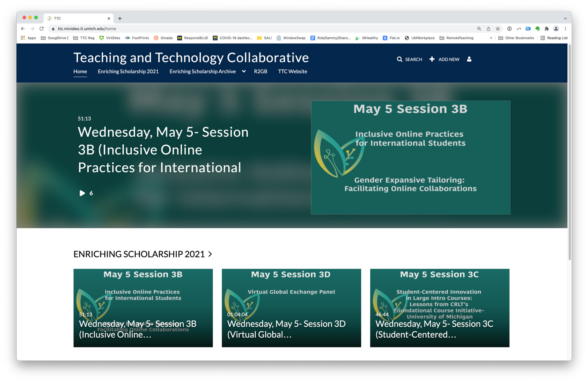Viewport: 588px width, 382px height.
Task: Click the lock icon in the address bar
Action: 53,29
